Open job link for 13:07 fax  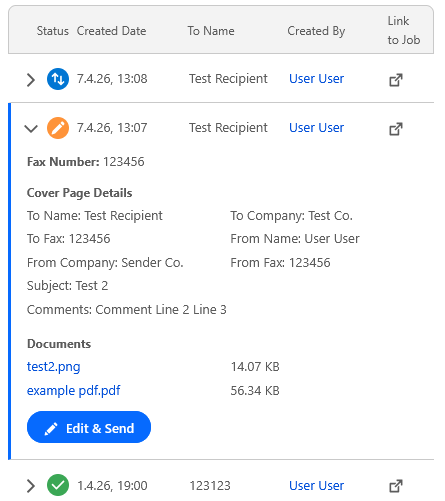point(396,129)
